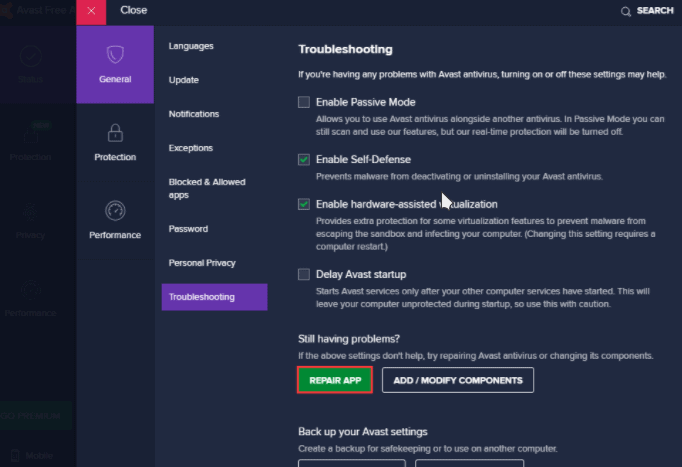Open the Protection padlock icon
The width and height of the screenshot is (682, 467).
click(115, 133)
